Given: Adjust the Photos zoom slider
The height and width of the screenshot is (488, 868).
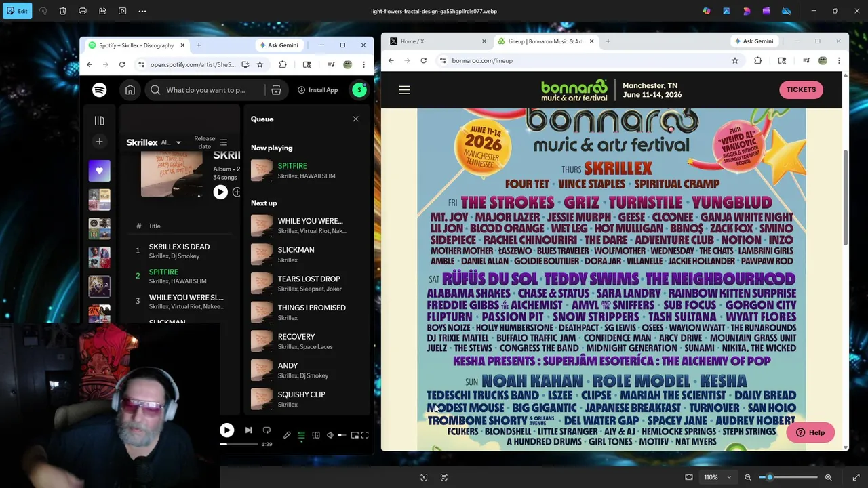Looking at the screenshot, I should [x=788, y=477].
